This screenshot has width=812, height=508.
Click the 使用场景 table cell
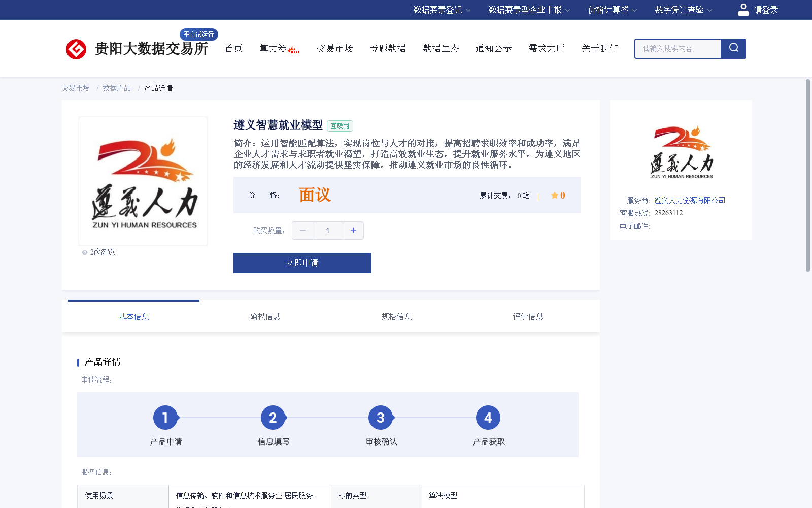pyautogui.click(x=123, y=496)
